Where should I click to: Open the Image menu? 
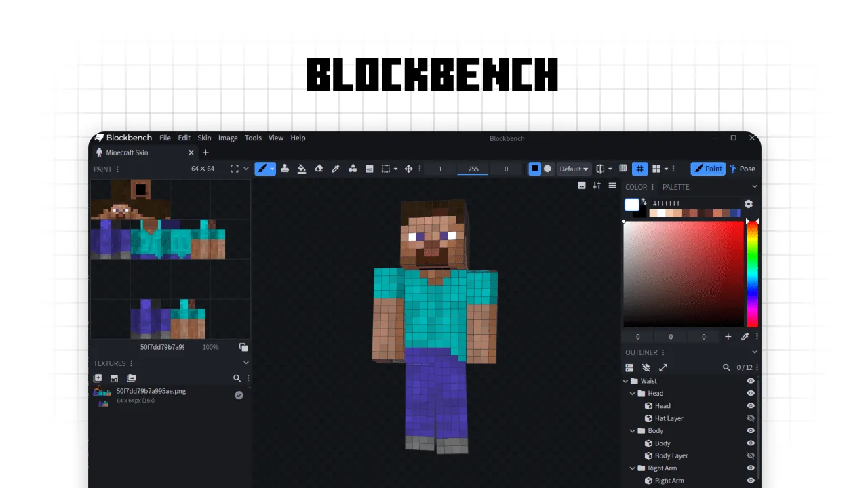tap(228, 138)
